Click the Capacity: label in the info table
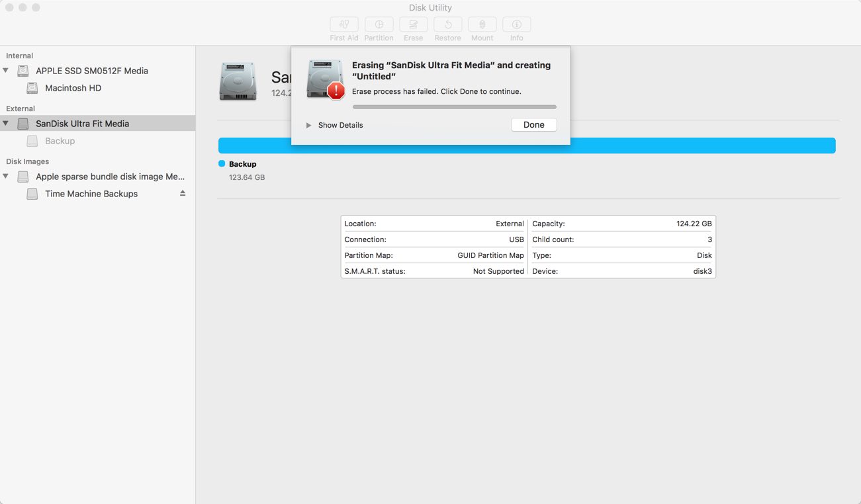Screen dimensions: 861x504 pos(549,224)
